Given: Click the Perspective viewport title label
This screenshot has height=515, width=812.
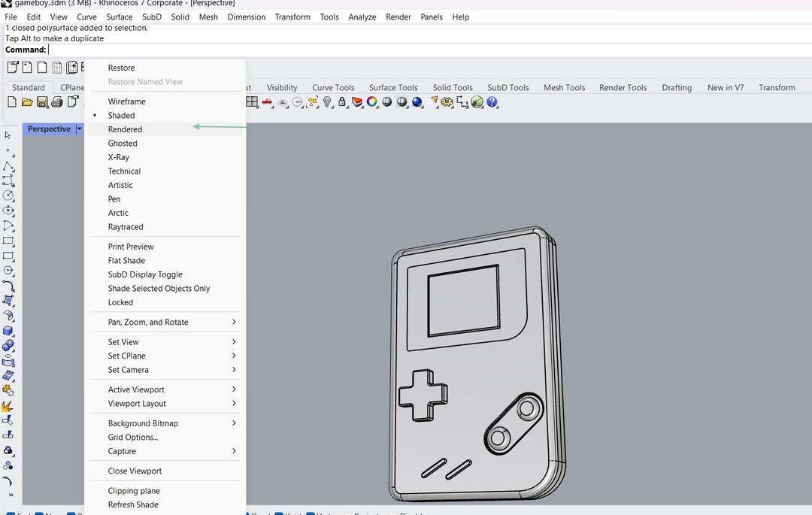Looking at the screenshot, I should click(49, 129).
